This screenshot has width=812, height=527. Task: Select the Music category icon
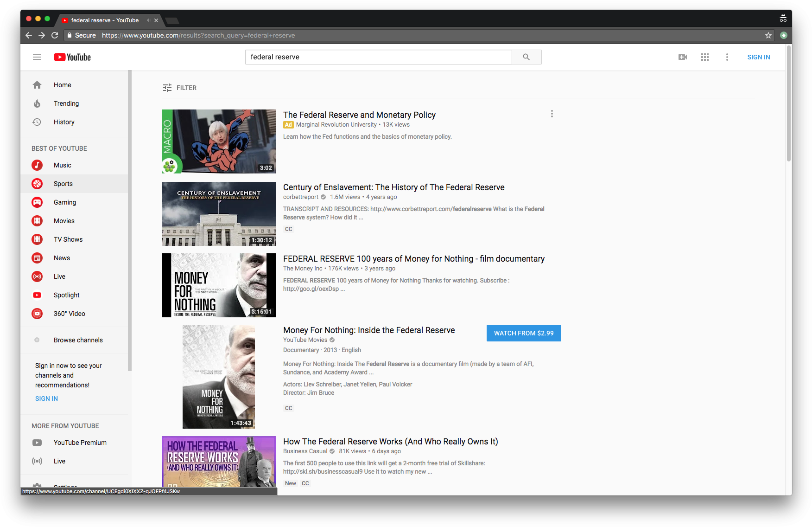37,165
